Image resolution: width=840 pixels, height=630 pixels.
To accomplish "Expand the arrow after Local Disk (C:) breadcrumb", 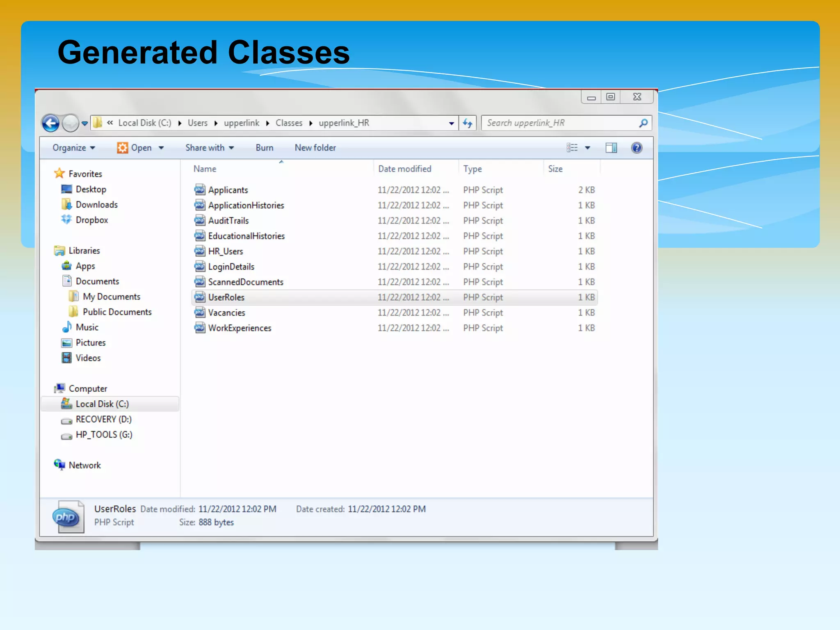I will (x=179, y=123).
